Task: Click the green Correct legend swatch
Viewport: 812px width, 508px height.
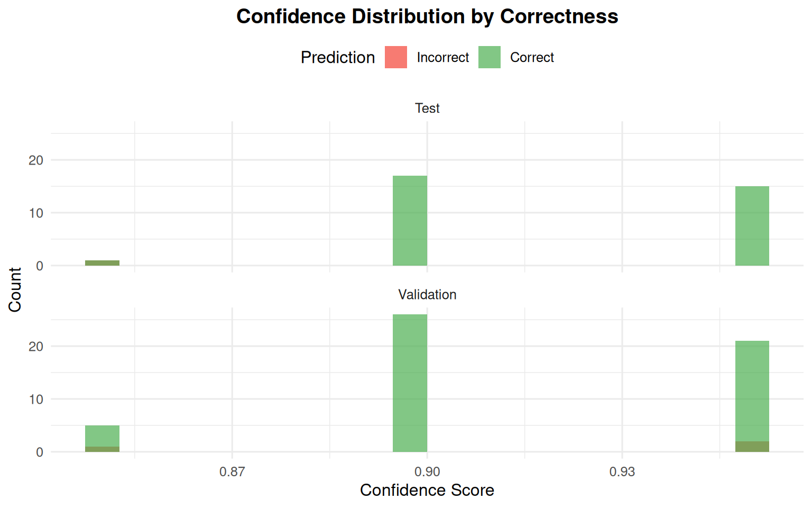Action: click(x=489, y=57)
